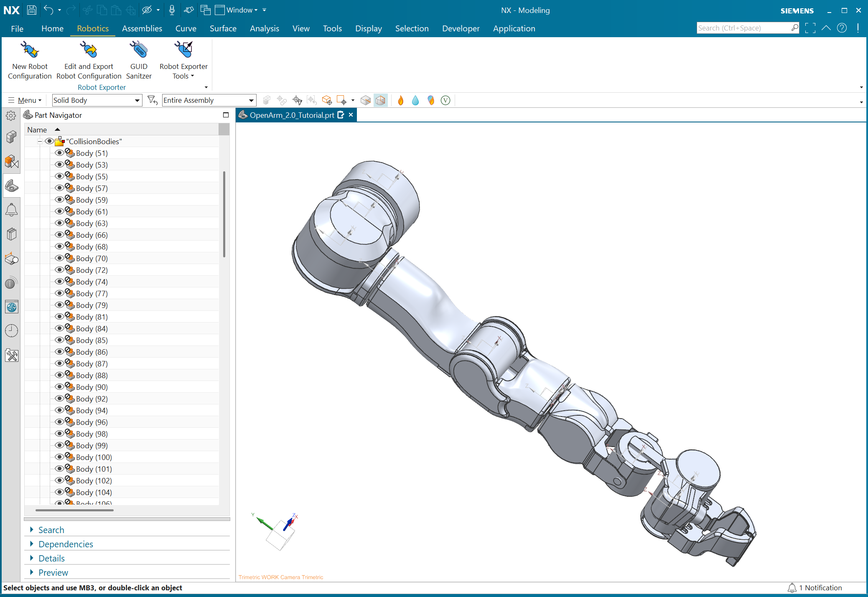Click the rectangle selection method icon
This screenshot has height=597, width=868.
[x=341, y=100]
